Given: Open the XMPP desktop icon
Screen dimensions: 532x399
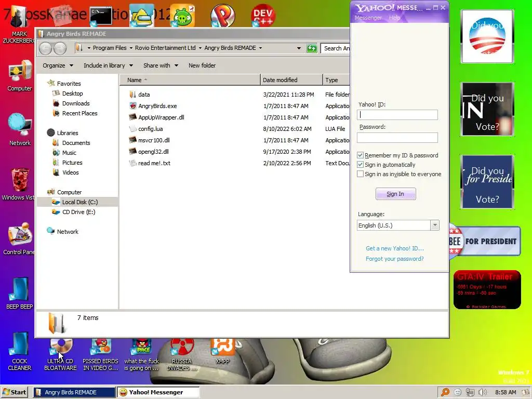Looking at the screenshot, I should [x=222, y=351].
